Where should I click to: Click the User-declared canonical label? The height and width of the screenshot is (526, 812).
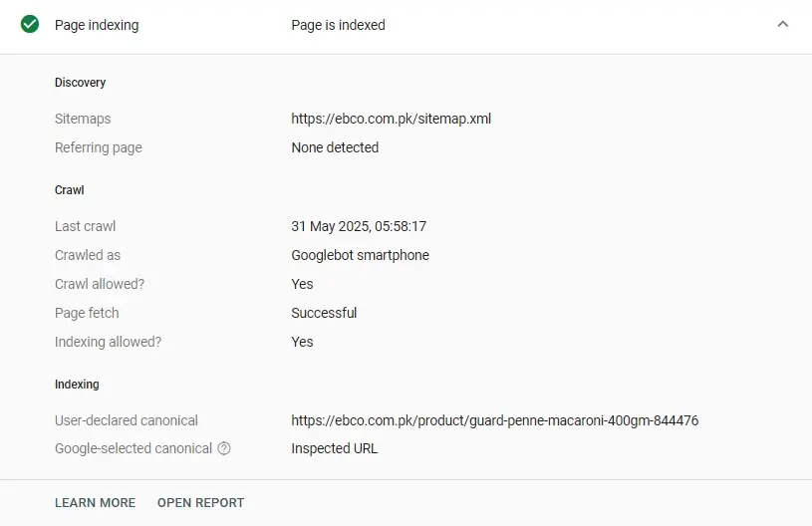[127, 420]
